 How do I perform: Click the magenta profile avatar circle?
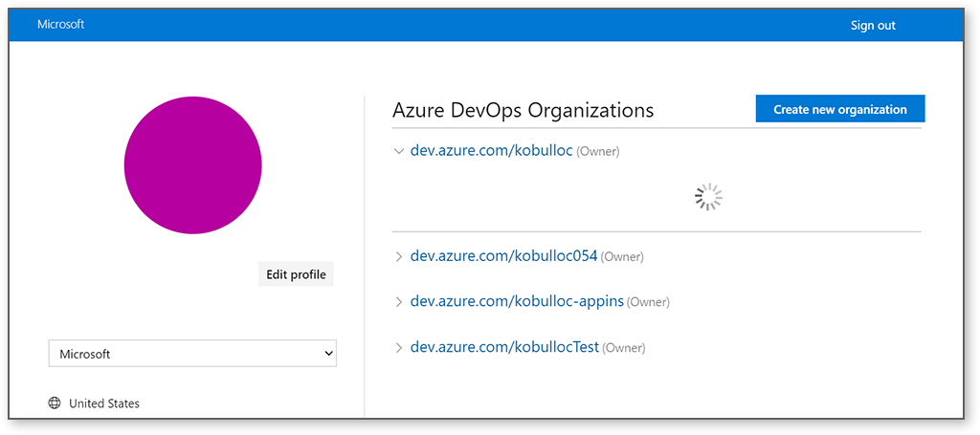(x=192, y=165)
